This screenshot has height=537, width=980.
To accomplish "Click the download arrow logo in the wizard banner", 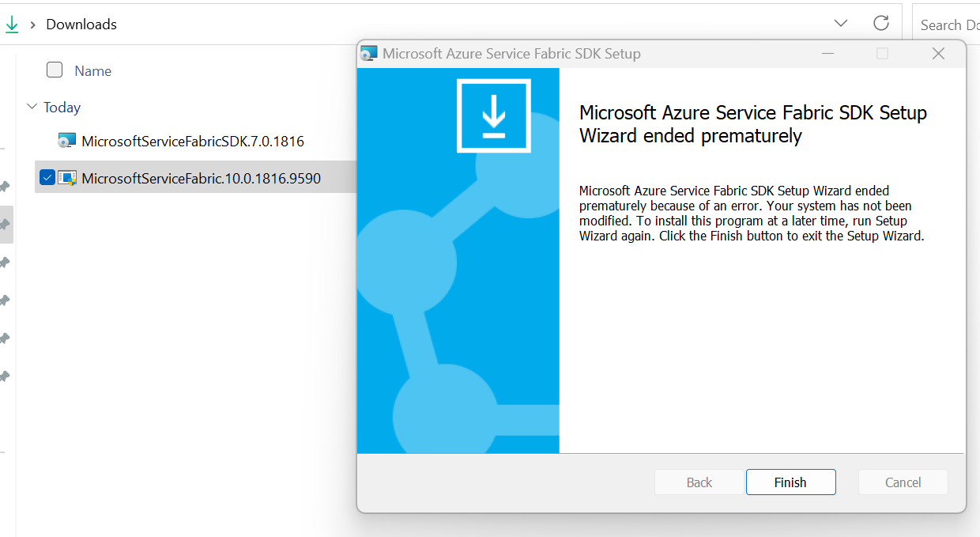I will click(x=494, y=115).
